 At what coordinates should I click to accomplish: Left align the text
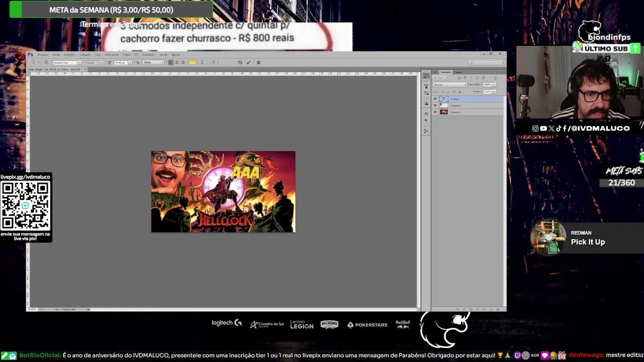(x=170, y=62)
